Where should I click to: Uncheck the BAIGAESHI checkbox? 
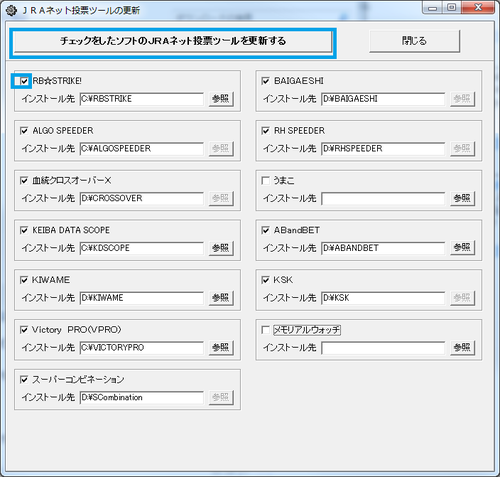click(265, 81)
